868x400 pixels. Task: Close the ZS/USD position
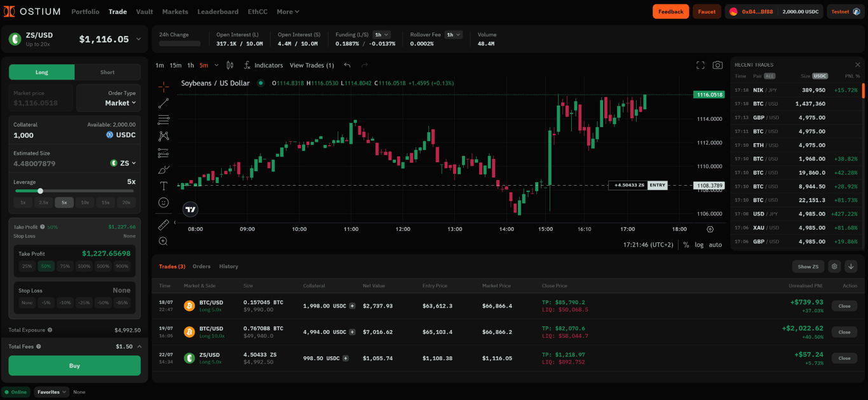click(844, 358)
